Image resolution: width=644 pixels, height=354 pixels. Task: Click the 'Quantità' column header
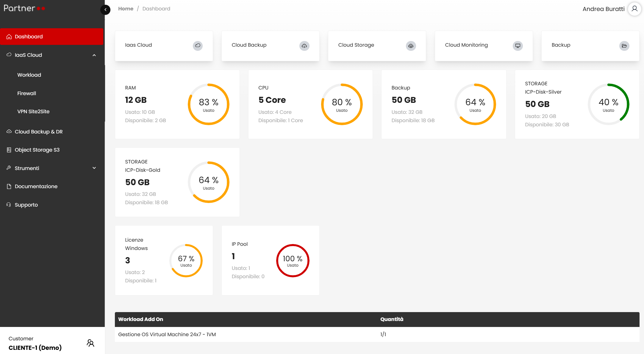click(x=392, y=319)
